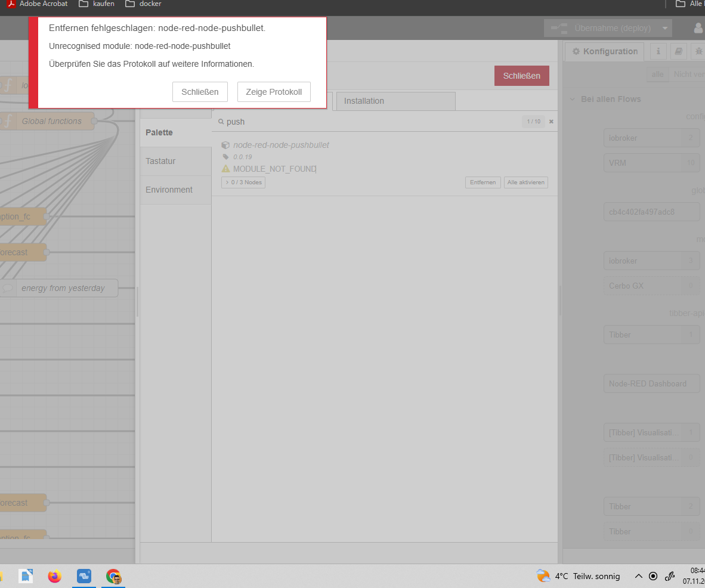Collapse the Bei allen Flows section
Image resolution: width=705 pixels, height=588 pixels.
click(x=573, y=99)
